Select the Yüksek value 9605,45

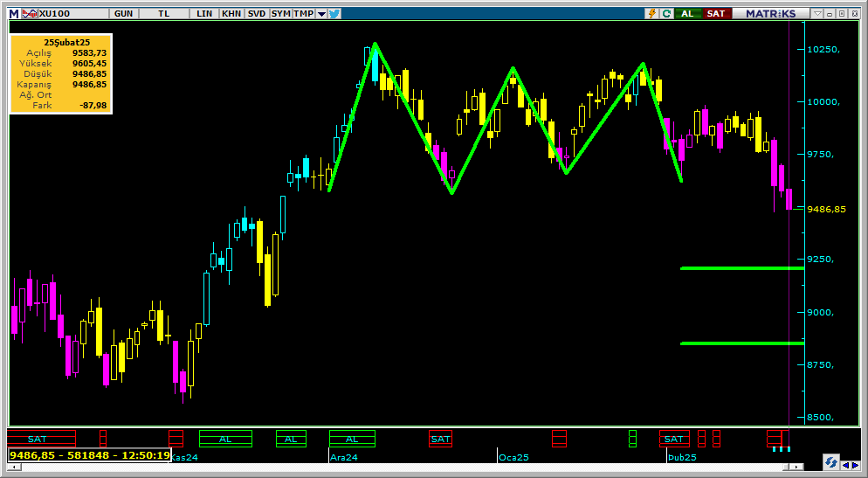(89, 64)
